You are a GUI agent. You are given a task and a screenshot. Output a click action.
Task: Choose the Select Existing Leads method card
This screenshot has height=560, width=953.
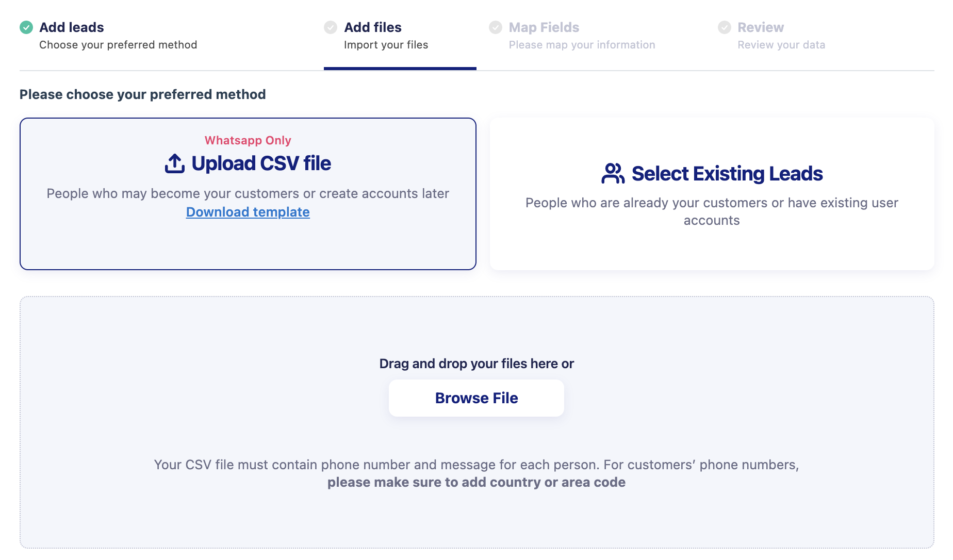pyautogui.click(x=712, y=194)
